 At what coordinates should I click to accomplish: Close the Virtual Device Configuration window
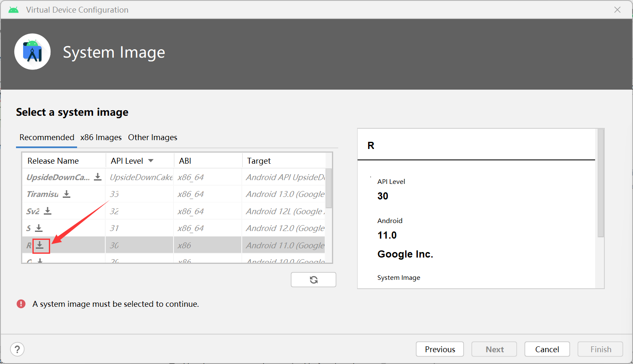tap(617, 10)
